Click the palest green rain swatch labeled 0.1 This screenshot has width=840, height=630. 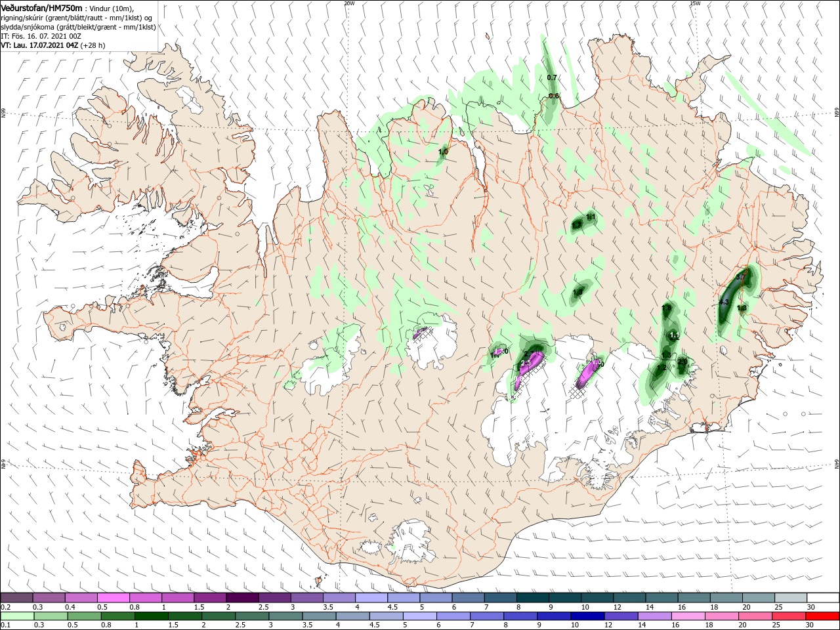click(x=18, y=616)
